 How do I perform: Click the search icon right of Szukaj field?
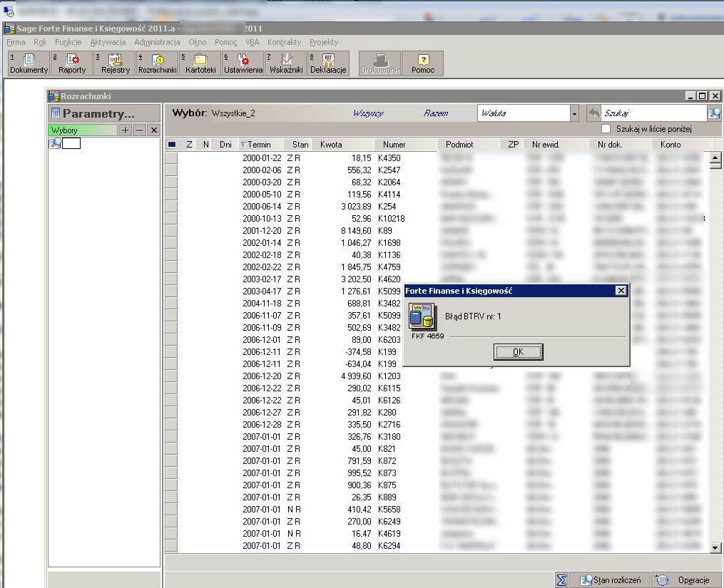(x=714, y=113)
